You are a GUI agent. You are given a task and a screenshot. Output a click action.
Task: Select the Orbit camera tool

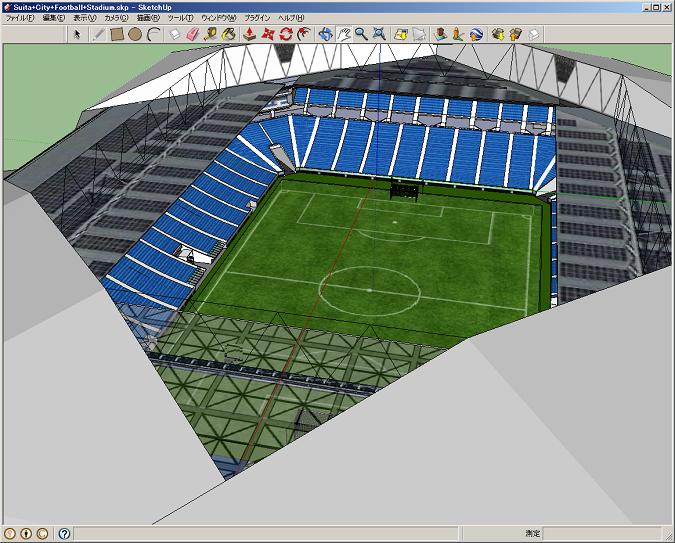click(x=325, y=34)
